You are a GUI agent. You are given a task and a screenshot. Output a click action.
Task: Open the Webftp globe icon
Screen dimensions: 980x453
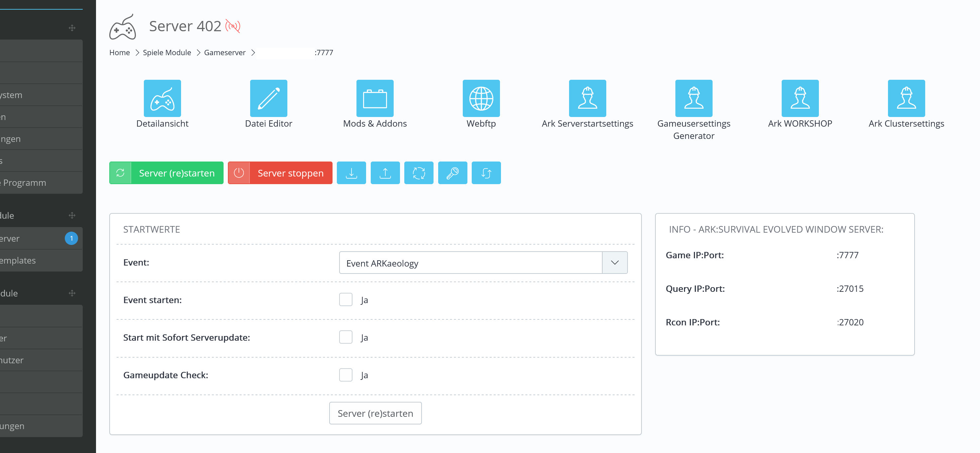pos(481,98)
